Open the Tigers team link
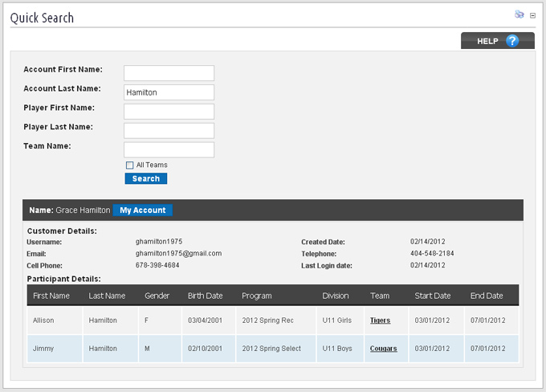Viewport: 546px width, 392px height. tap(380, 321)
